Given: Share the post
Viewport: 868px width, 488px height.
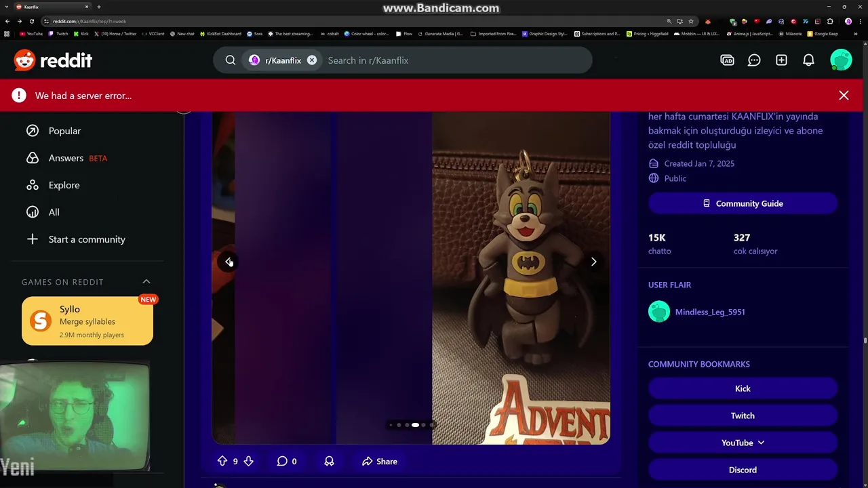Looking at the screenshot, I should pyautogui.click(x=380, y=462).
